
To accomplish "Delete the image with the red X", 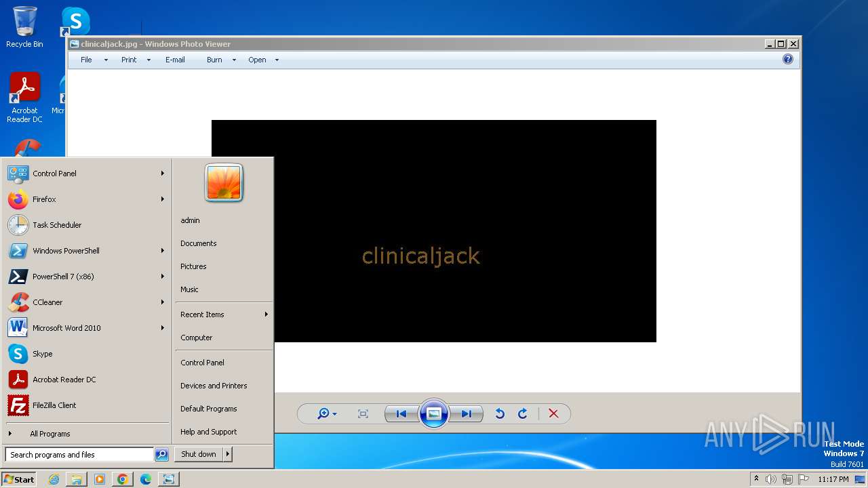I will (x=553, y=413).
